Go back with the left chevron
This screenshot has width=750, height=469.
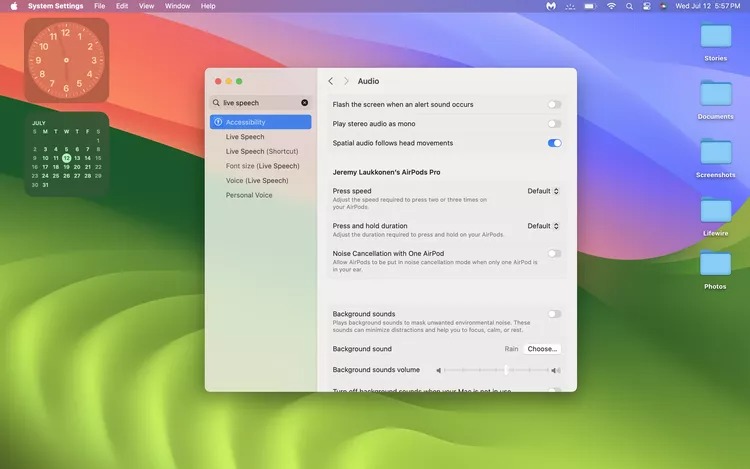tap(331, 81)
